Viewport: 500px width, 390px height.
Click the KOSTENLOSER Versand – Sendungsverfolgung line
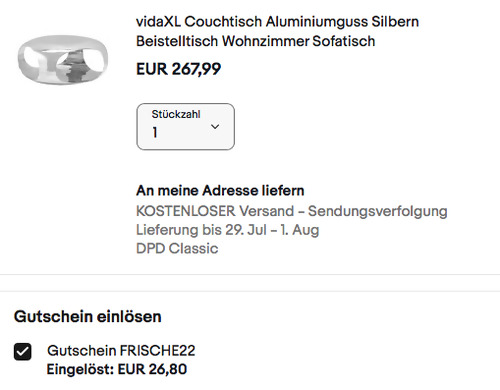click(292, 211)
